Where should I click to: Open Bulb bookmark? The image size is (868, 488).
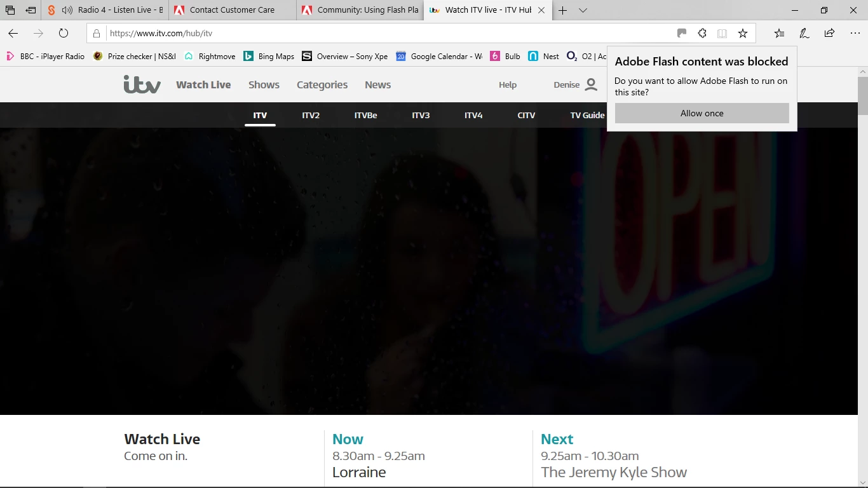[505, 57]
